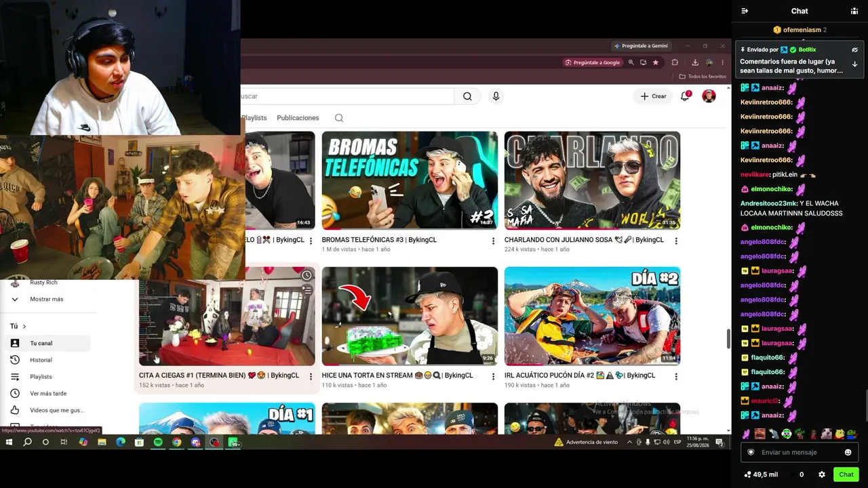This screenshot has height=488, width=868.
Task: Open the CITA A CIEGAS #1 video title
Action: (x=219, y=375)
